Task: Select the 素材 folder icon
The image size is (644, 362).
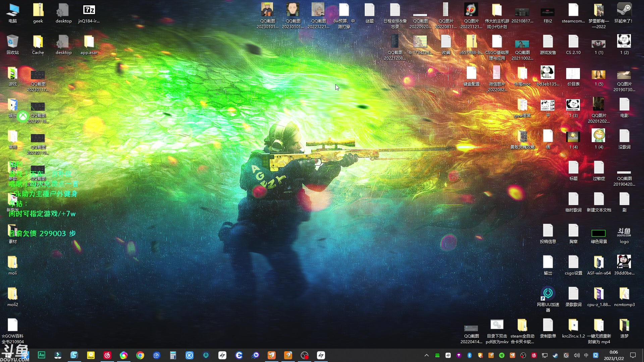Action: coord(12,233)
